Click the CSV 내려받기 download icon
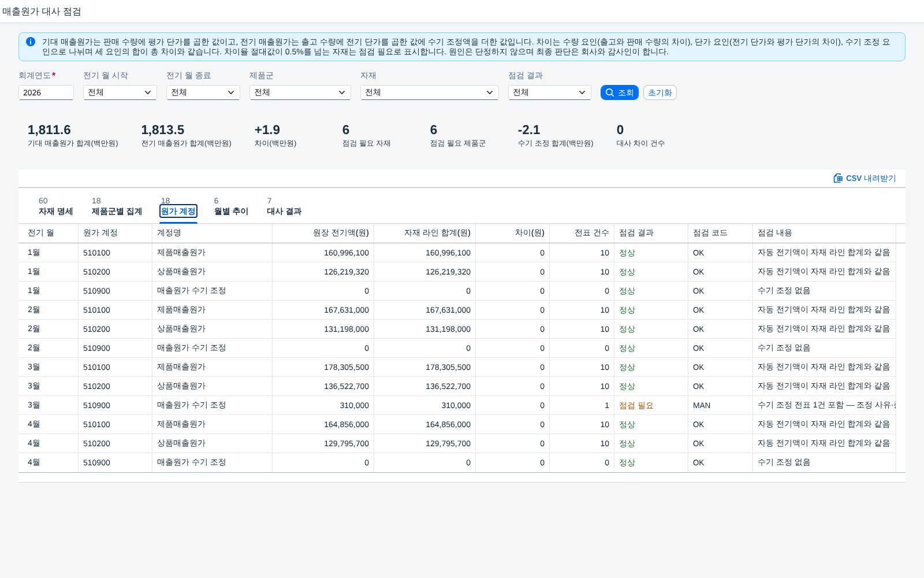Viewport: 924px width, 578px height. click(838, 178)
